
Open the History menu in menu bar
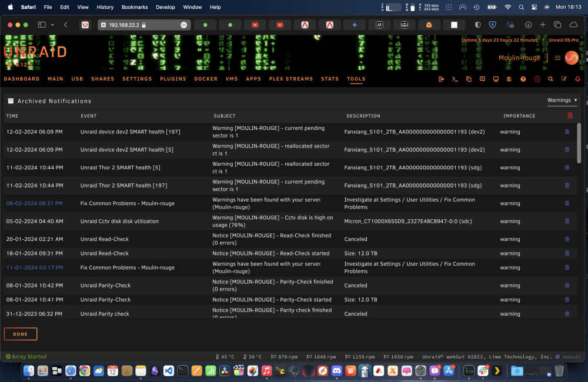coord(105,7)
